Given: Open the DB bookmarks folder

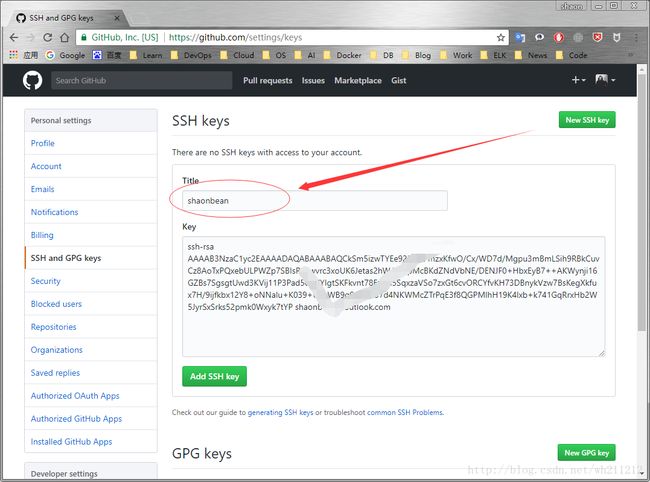Looking at the screenshot, I should pos(381,55).
